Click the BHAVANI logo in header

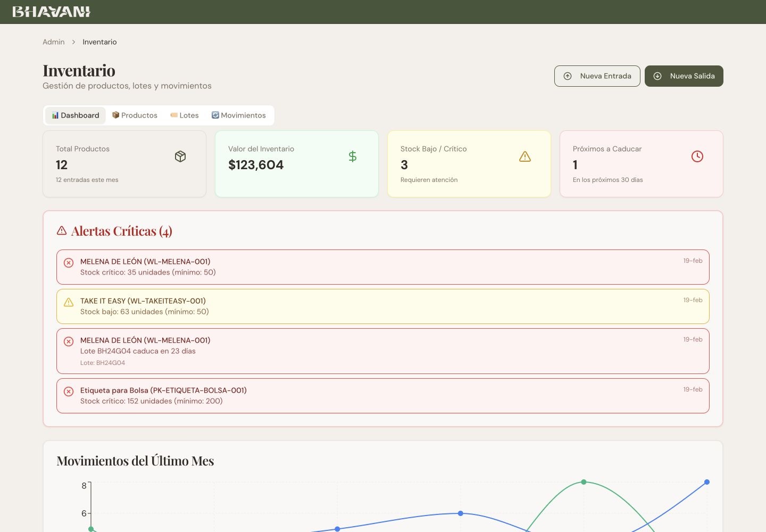[x=51, y=12]
